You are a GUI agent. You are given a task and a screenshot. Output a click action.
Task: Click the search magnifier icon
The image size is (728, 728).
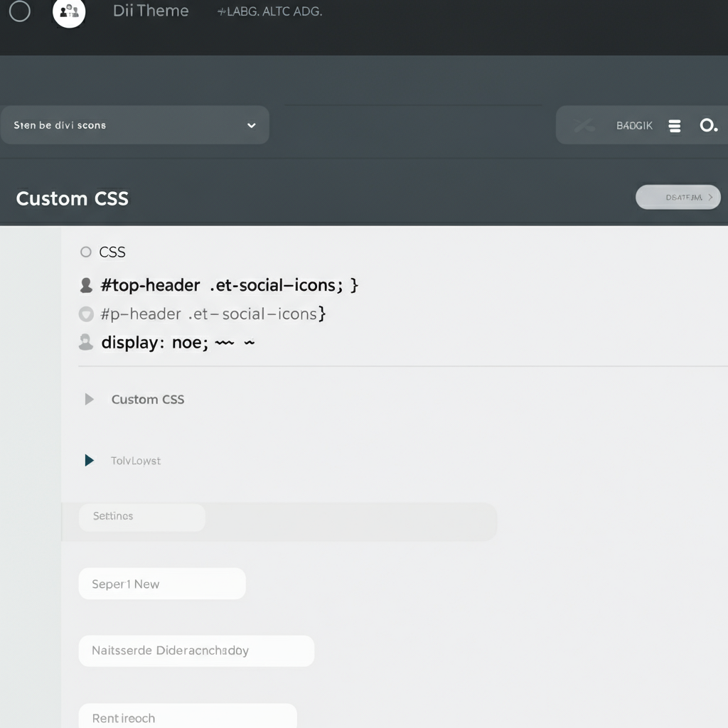pos(709,125)
